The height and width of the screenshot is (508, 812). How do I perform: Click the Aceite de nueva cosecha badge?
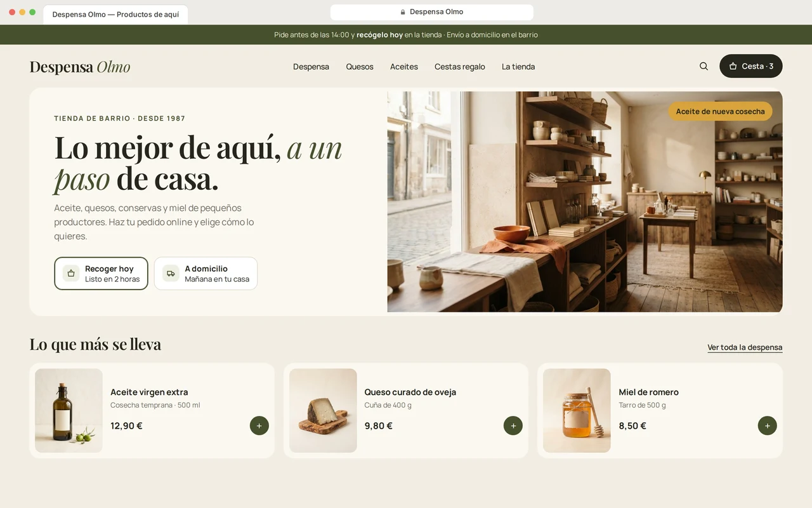(x=720, y=111)
